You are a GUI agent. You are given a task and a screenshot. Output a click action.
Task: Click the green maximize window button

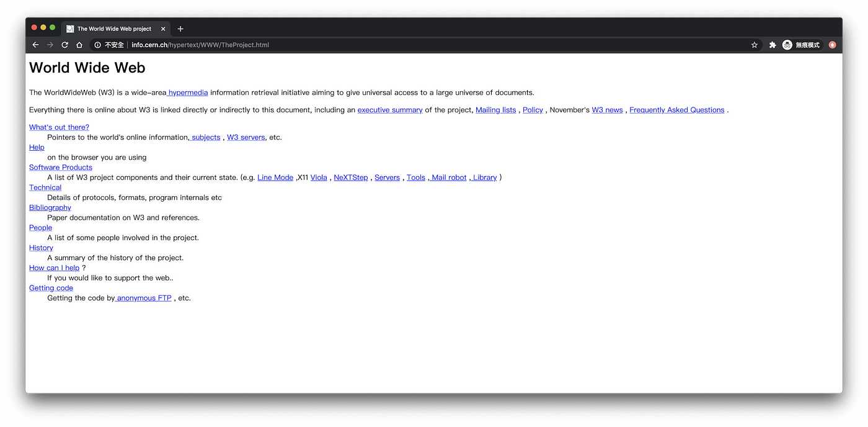(x=53, y=27)
